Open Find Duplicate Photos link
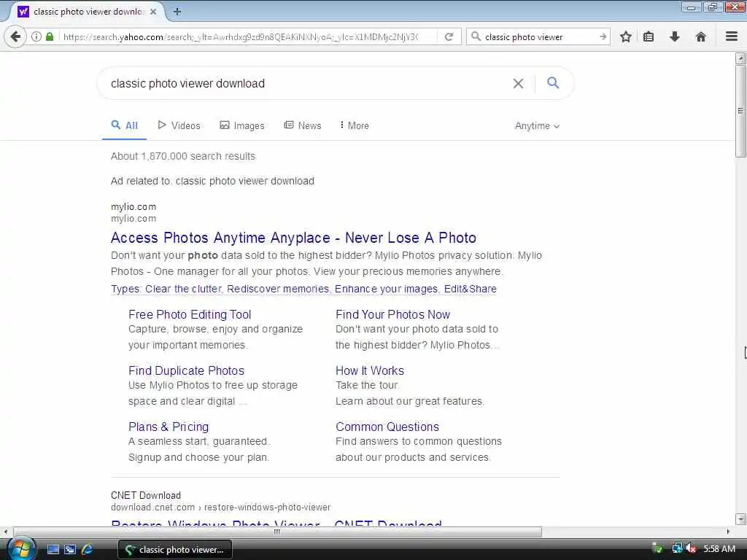The height and width of the screenshot is (560, 747). pos(186,370)
